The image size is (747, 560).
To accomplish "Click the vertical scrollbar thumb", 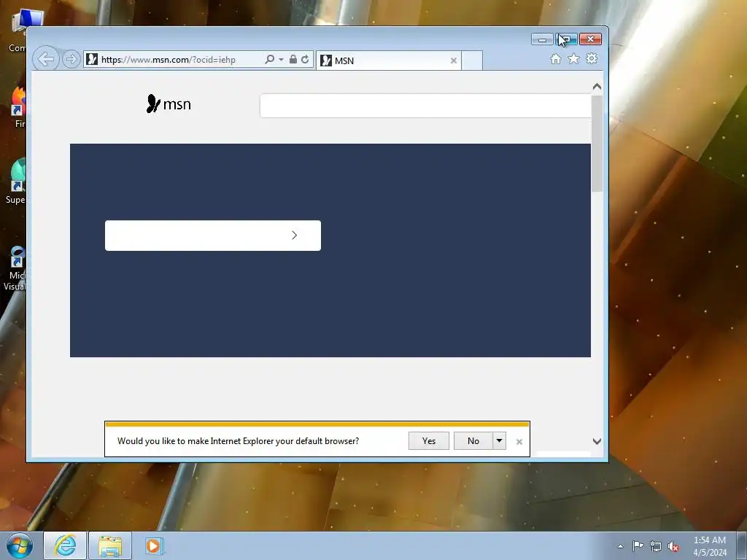I will [597, 144].
